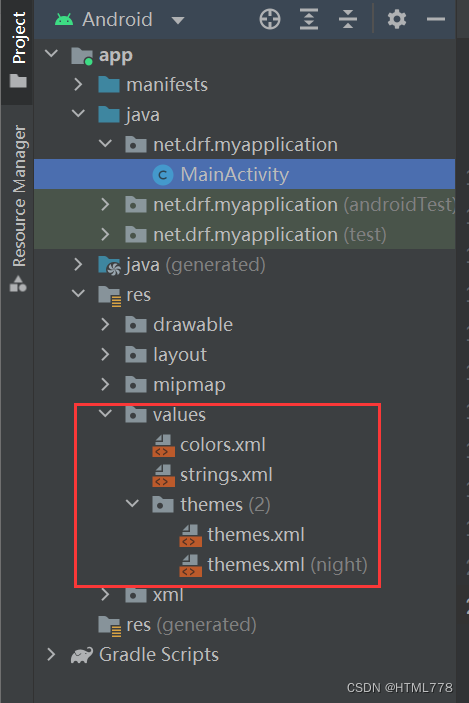Expand the java (generated) chevron

pyautogui.click(x=78, y=265)
